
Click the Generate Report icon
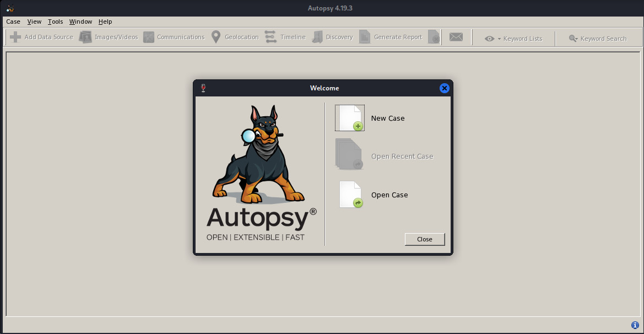coord(364,37)
